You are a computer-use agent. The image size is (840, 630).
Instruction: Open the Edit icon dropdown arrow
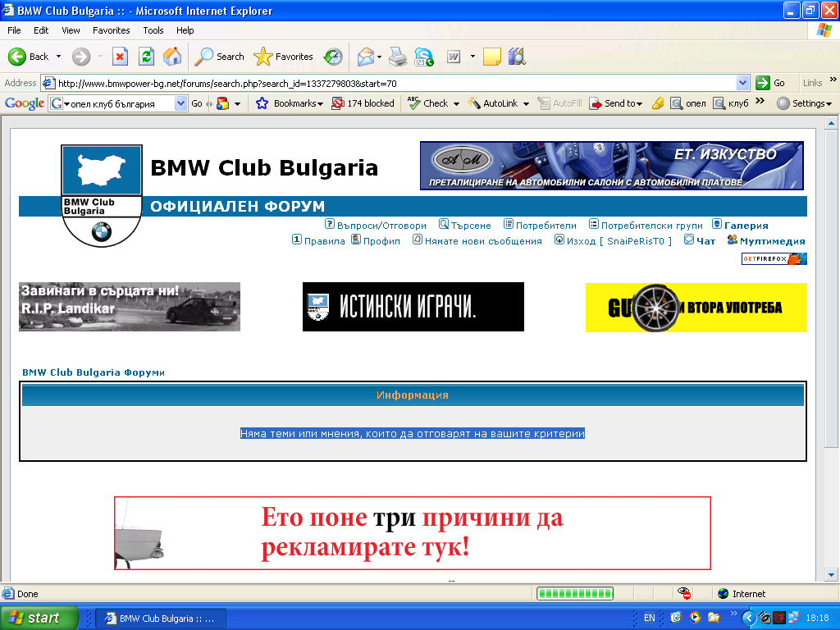point(472,57)
